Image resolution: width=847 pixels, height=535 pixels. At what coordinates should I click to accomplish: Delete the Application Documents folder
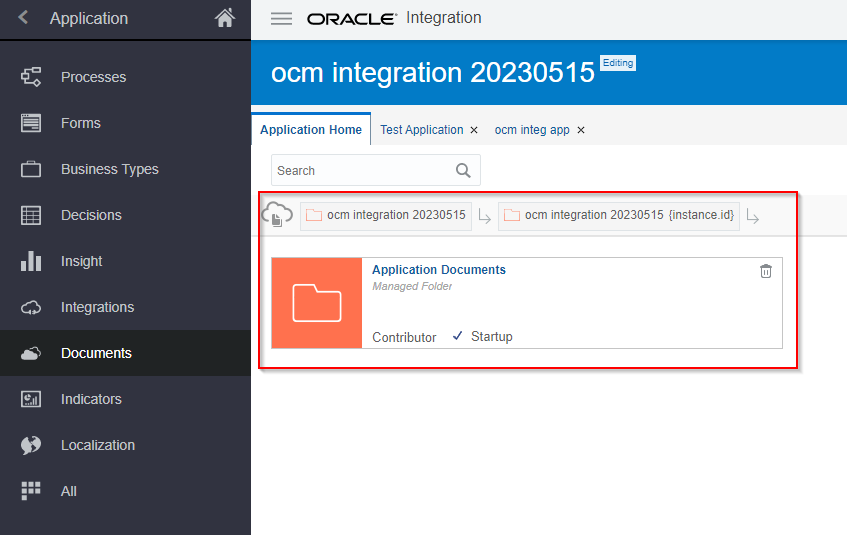pyautogui.click(x=766, y=271)
